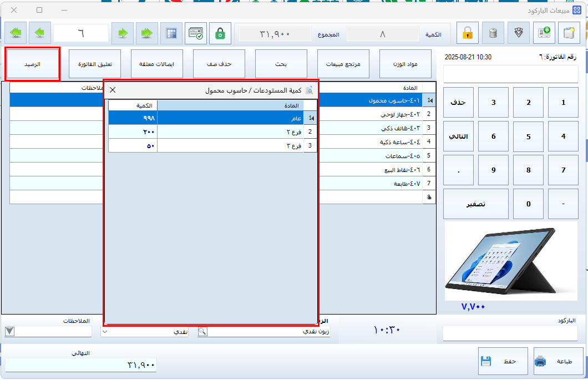Open مرتجع مبيعات sales return
The height and width of the screenshot is (380, 588).
[x=343, y=64]
